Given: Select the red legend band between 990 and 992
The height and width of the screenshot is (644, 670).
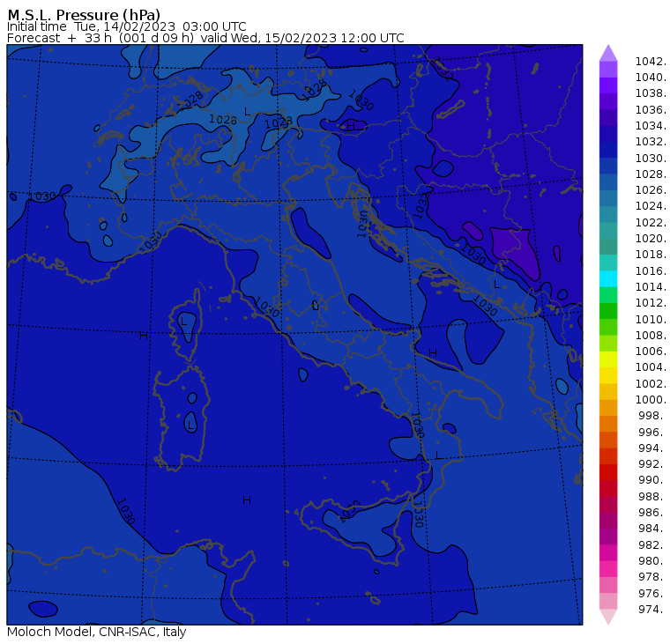Looking at the screenshot, I should tap(608, 472).
